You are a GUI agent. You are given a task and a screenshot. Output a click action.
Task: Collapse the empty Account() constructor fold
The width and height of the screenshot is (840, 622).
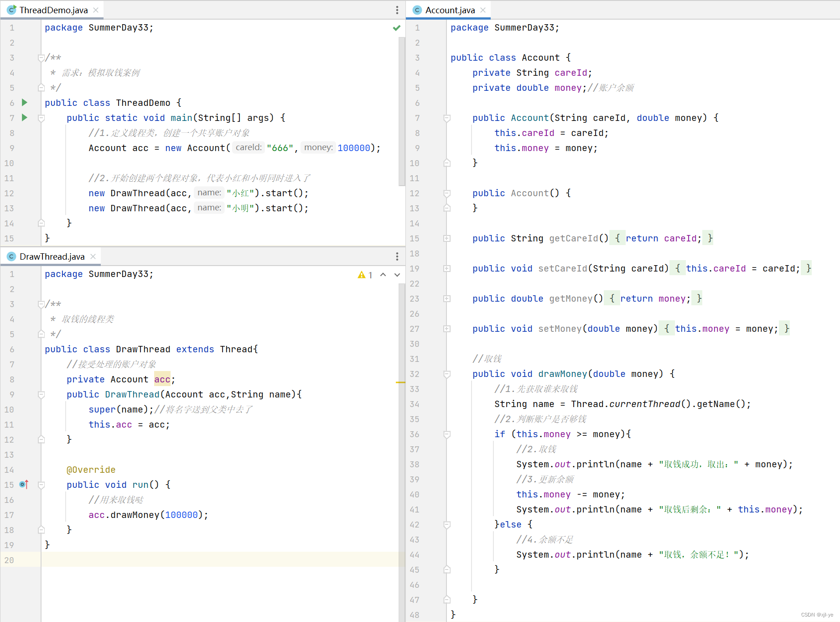coord(447,193)
